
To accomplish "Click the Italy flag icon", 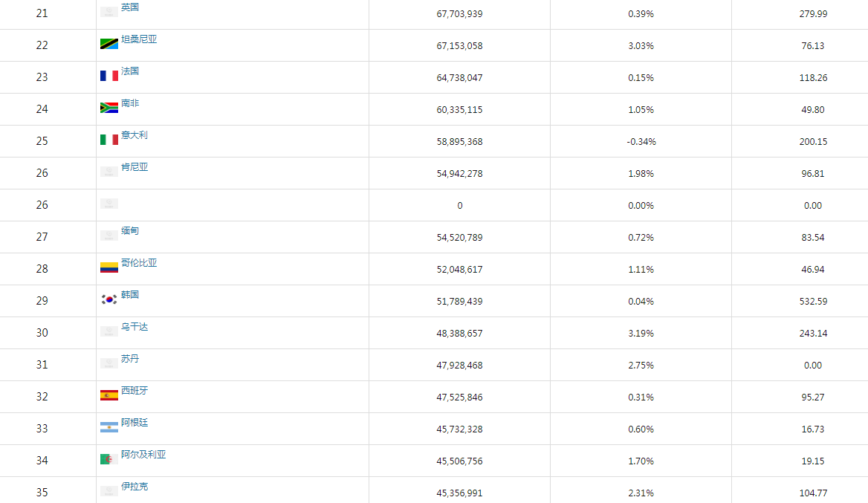I will 109,140.
